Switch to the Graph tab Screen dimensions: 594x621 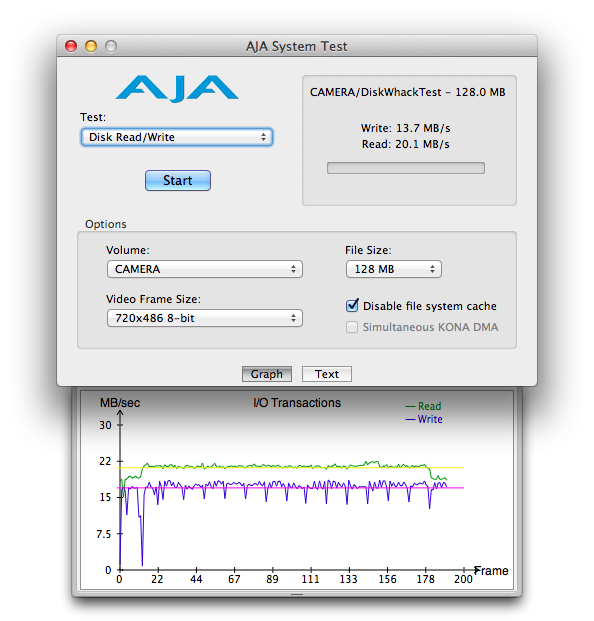(x=267, y=374)
